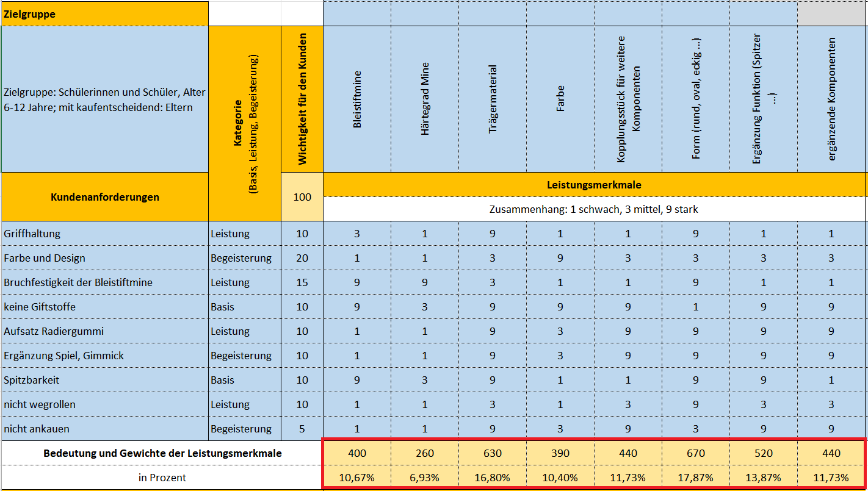Screen dimensions: 868x491
Task: Select Farbe rating 9 in Farbe und Design row
Action: tap(560, 258)
